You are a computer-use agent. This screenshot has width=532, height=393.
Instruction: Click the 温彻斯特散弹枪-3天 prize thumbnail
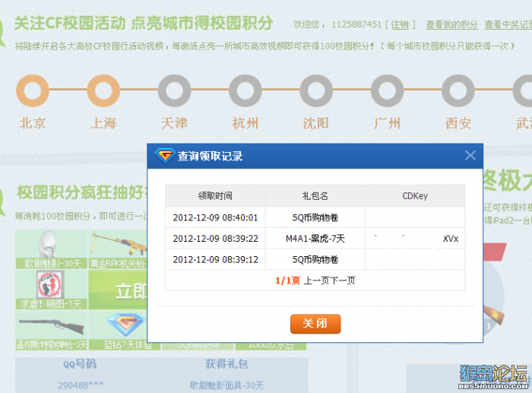tap(52, 330)
